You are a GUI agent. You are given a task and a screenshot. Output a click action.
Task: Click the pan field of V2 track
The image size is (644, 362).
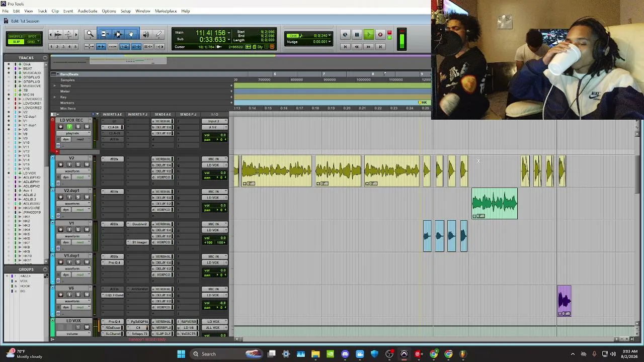coord(215,177)
